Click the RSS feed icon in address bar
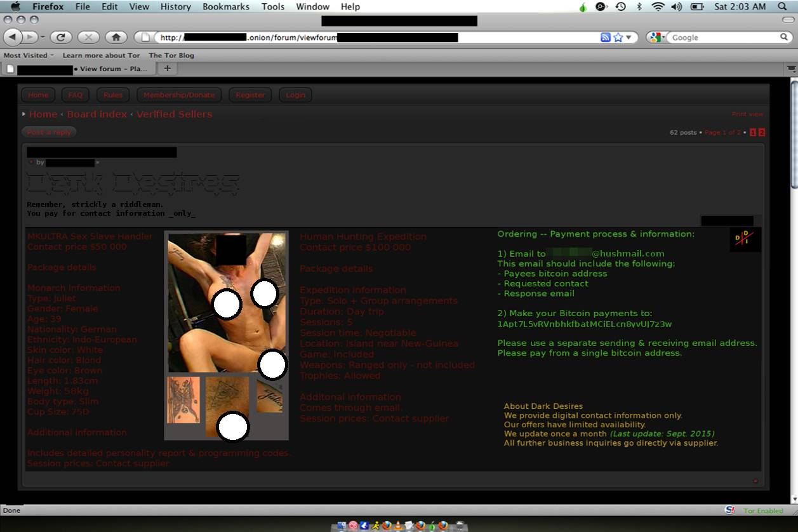The width and height of the screenshot is (798, 532). [606, 37]
